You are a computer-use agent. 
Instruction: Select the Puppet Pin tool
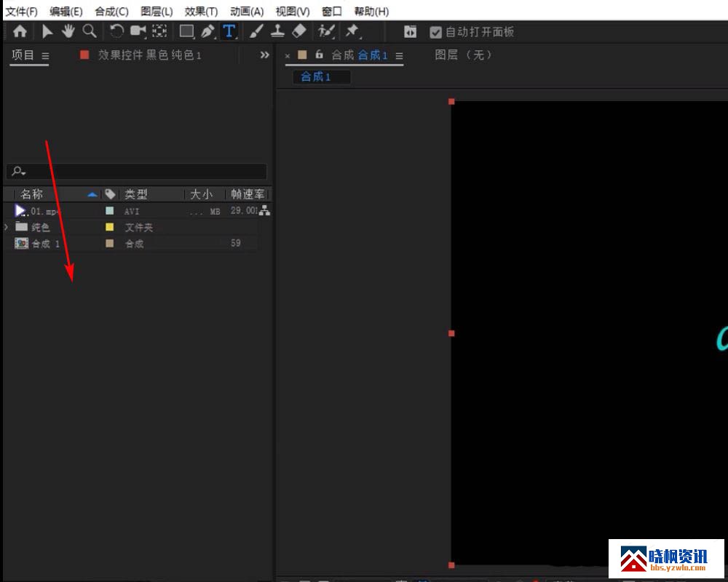[x=352, y=31]
